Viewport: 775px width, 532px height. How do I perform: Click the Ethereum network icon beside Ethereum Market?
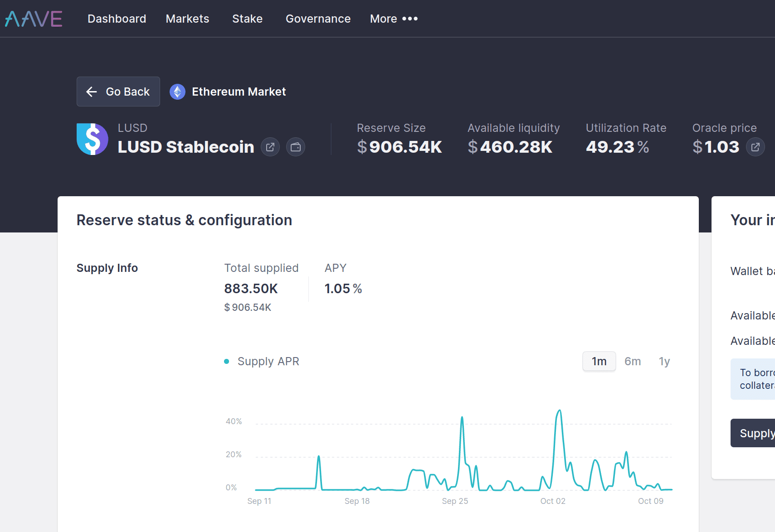pos(177,91)
